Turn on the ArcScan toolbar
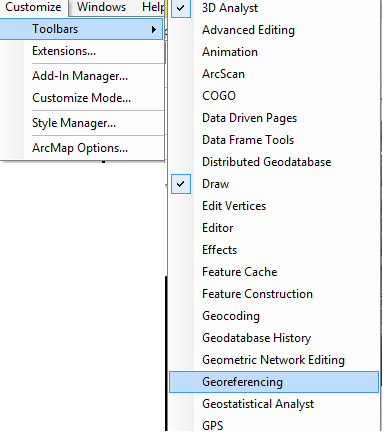The image size is (390, 434). coord(274,74)
